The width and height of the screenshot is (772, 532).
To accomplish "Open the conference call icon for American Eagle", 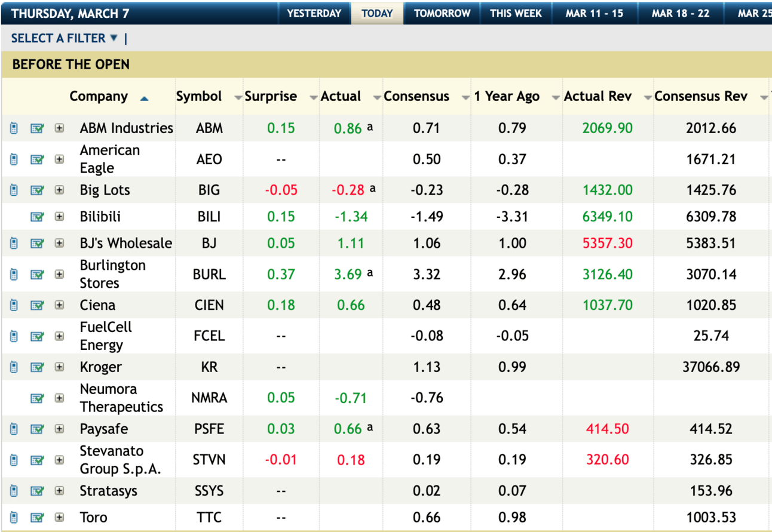I will 14,159.
